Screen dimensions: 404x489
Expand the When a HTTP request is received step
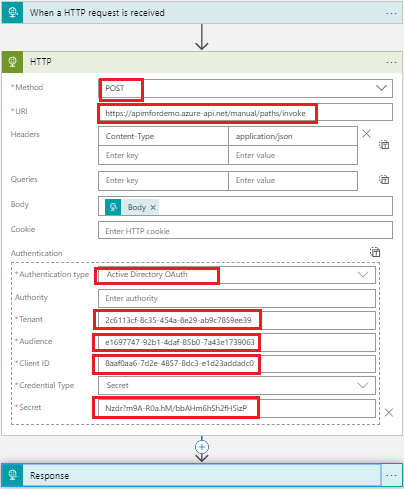click(x=202, y=13)
